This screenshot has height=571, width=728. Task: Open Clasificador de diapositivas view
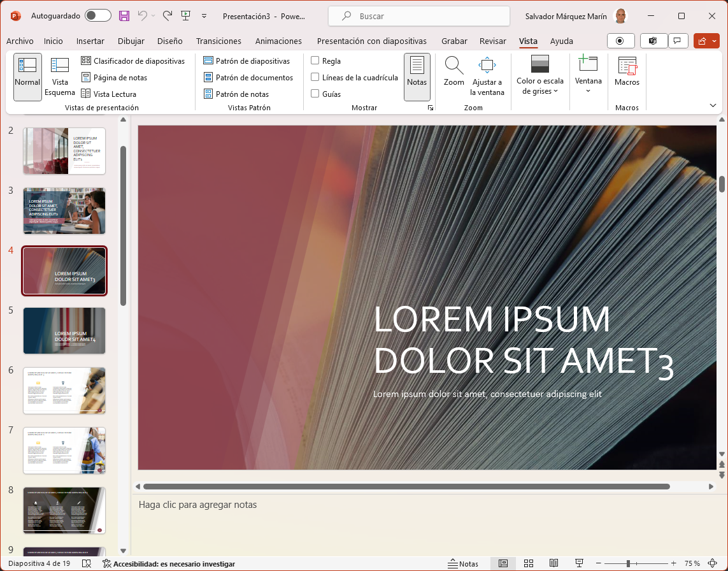[132, 61]
